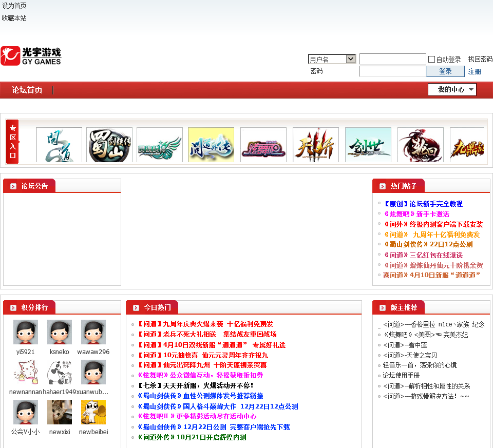Open the green winged game logo
493x448 pixels.
(x=160, y=145)
